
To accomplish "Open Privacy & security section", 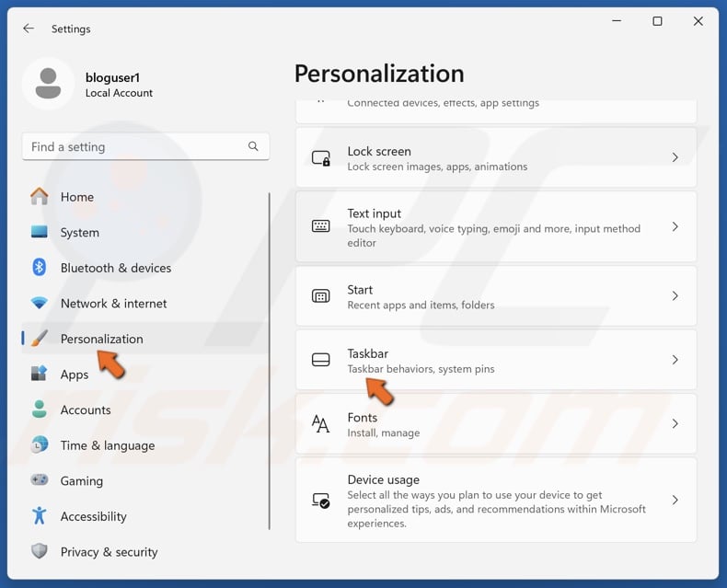I will (x=144, y=551).
